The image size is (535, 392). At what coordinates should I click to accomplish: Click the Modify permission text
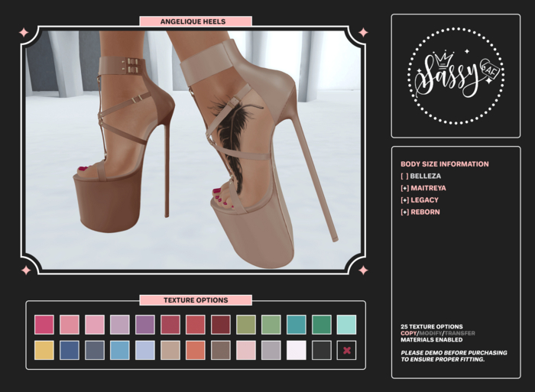point(430,333)
